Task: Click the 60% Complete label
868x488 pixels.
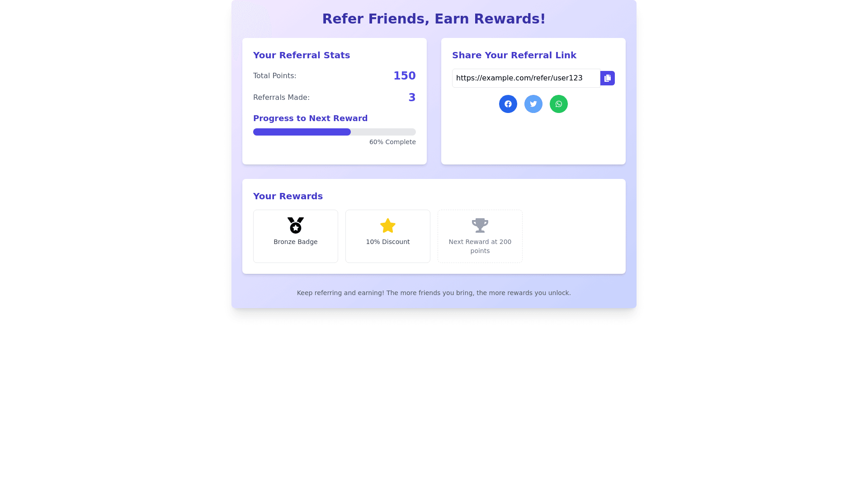Action: pos(392,142)
